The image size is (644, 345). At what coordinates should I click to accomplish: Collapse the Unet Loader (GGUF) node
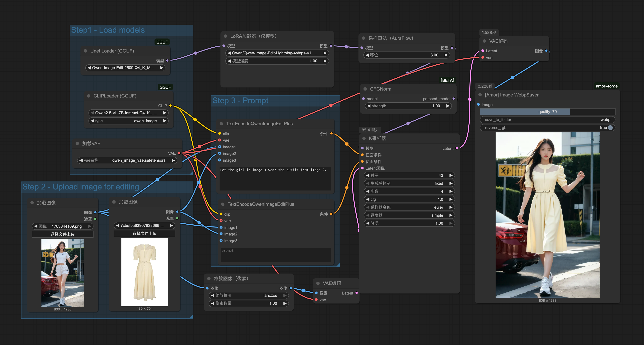coord(85,51)
